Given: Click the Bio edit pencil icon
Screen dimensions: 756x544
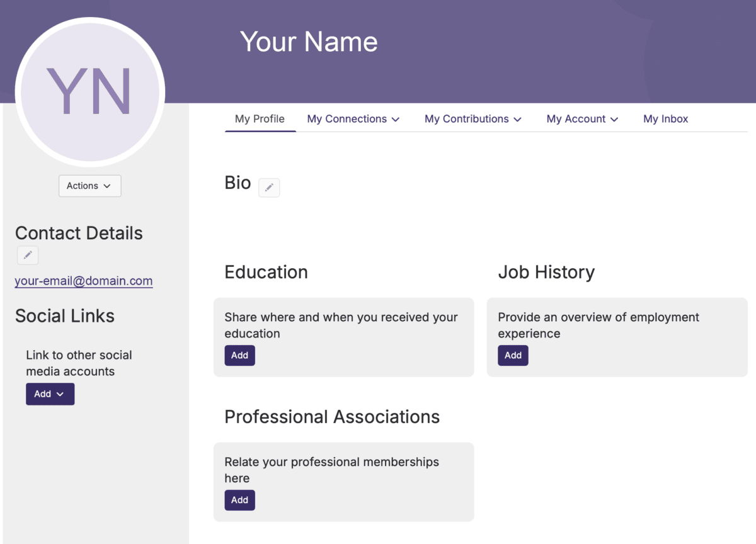Looking at the screenshot, I should pos(269,188).
